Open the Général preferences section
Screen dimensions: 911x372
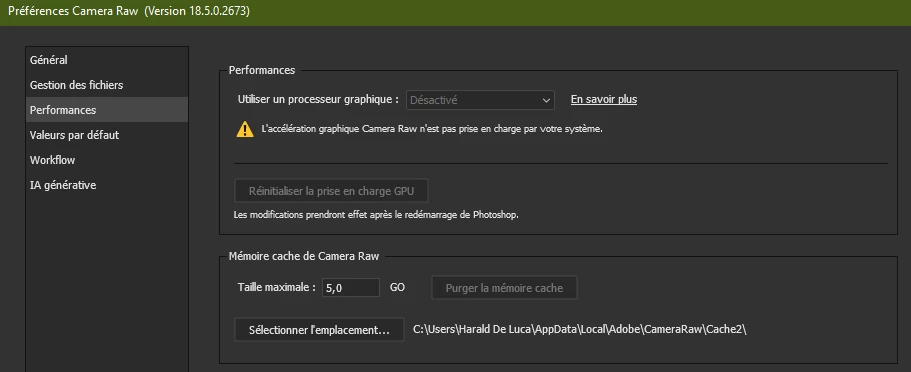107,60
